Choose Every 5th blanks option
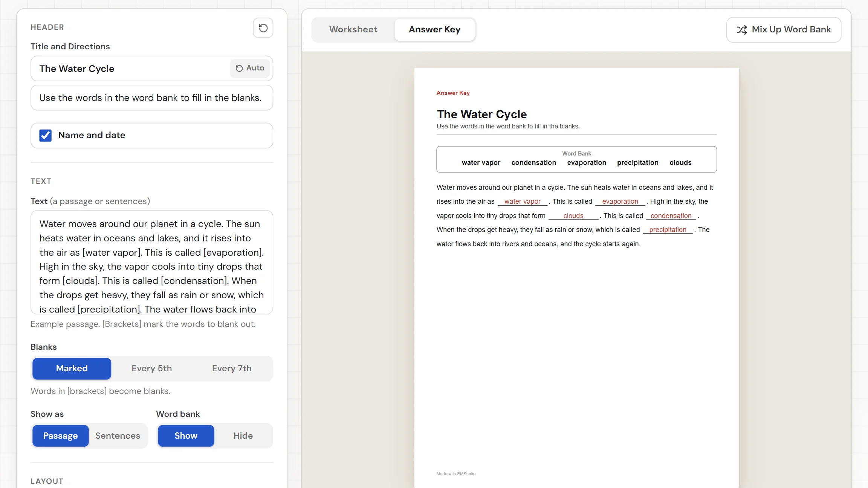The width and height of the screenshot is (868, 488). click(x=152, y=368)
